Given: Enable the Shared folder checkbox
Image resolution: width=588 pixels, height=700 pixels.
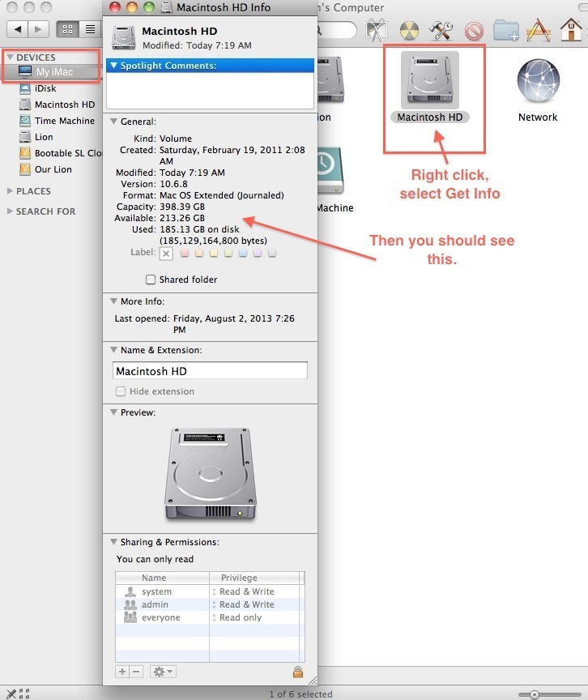Looking at the screenshot, I should pos(151,280).
